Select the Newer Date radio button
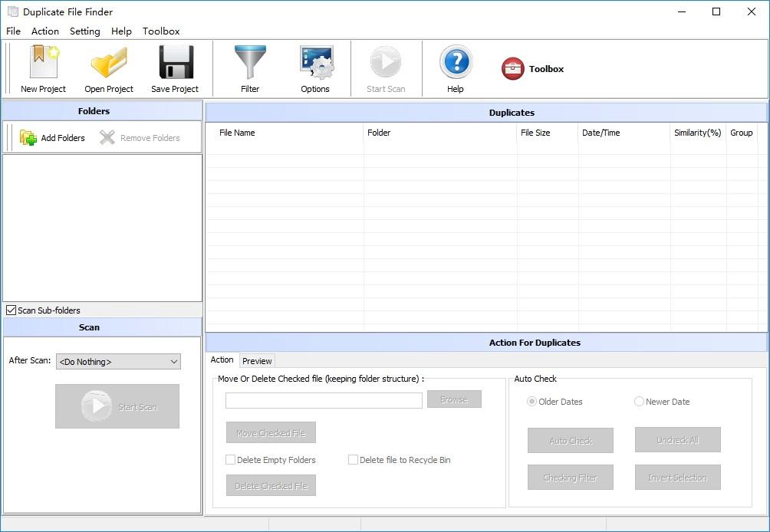Screen dimensions: 770x532 [x=639, y=402]
